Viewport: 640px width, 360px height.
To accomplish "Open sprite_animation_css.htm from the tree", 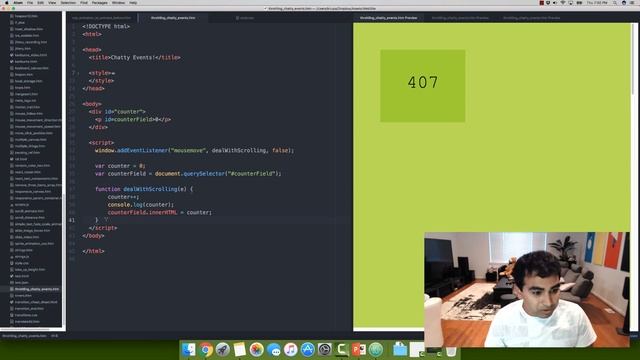I will coord(34,244).
